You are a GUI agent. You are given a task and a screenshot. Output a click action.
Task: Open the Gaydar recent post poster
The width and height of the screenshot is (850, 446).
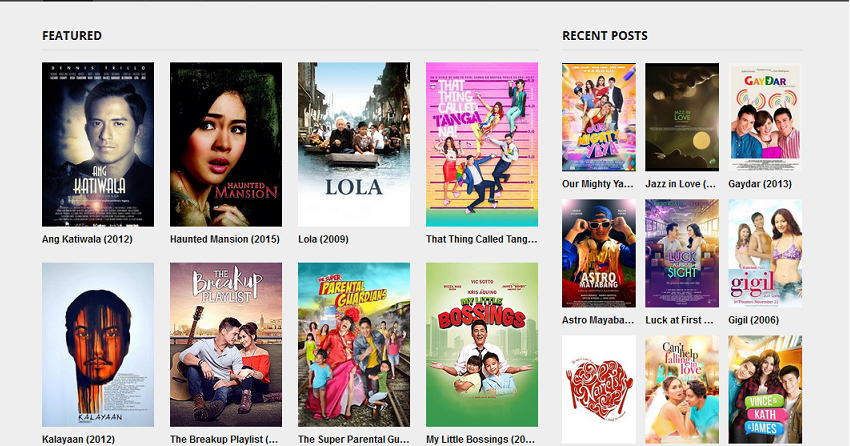coord(765,117)
